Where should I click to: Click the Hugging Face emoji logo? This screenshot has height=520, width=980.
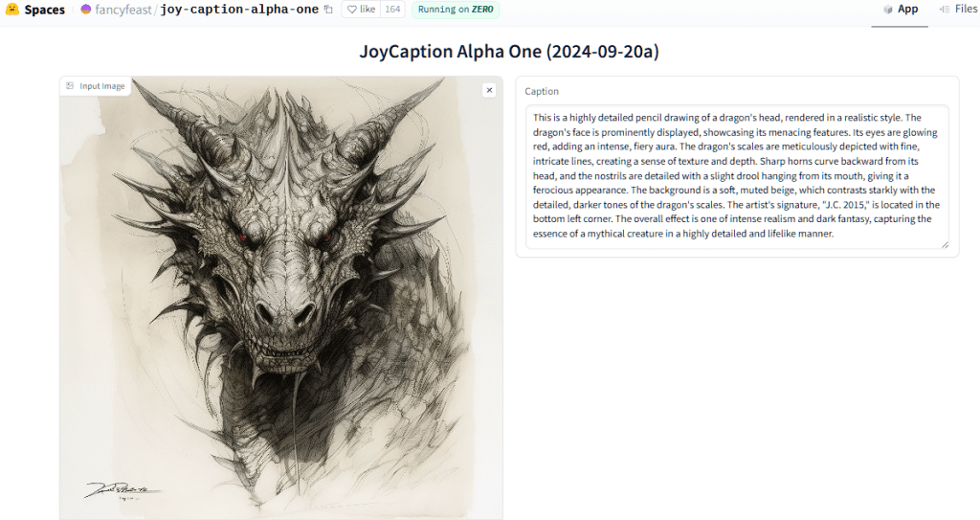point(11,10)
